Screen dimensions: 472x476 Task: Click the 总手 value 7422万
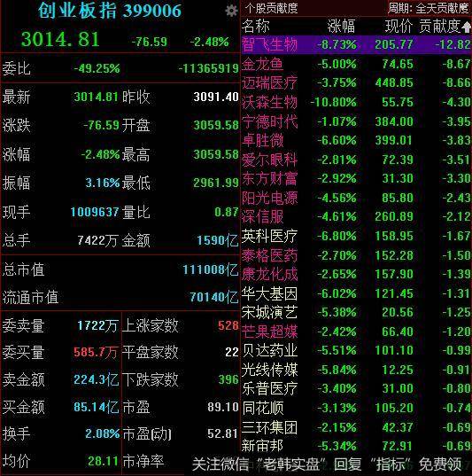click(x=97, y=240)
